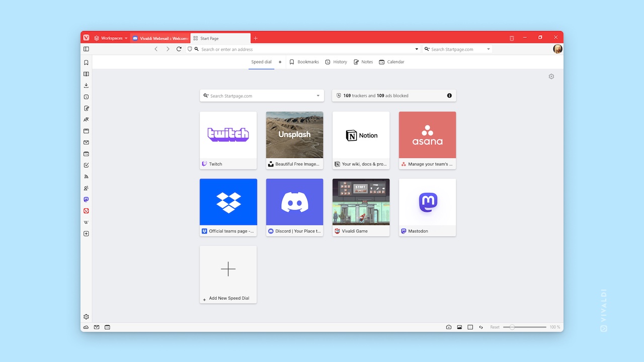Open the History section of the Start Page
This screenshot has width=644, height=362.
[x=336, y=61]
